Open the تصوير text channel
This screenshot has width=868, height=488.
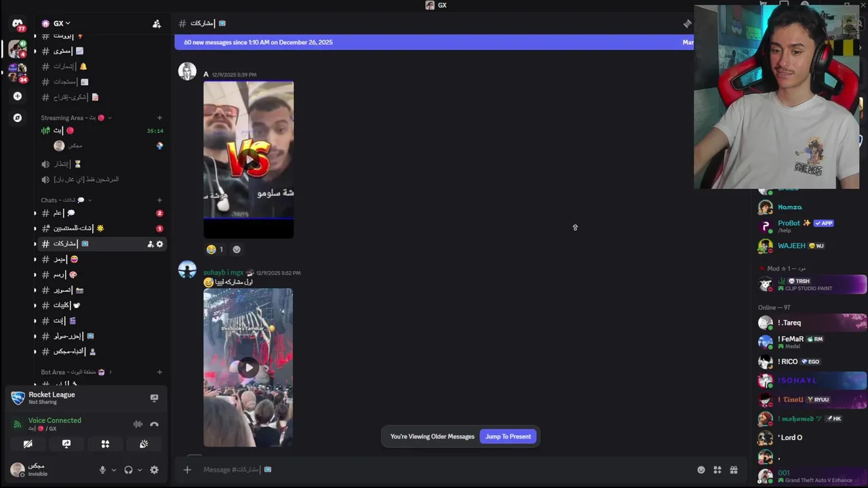pyautogui.click(x=99, y=290)
